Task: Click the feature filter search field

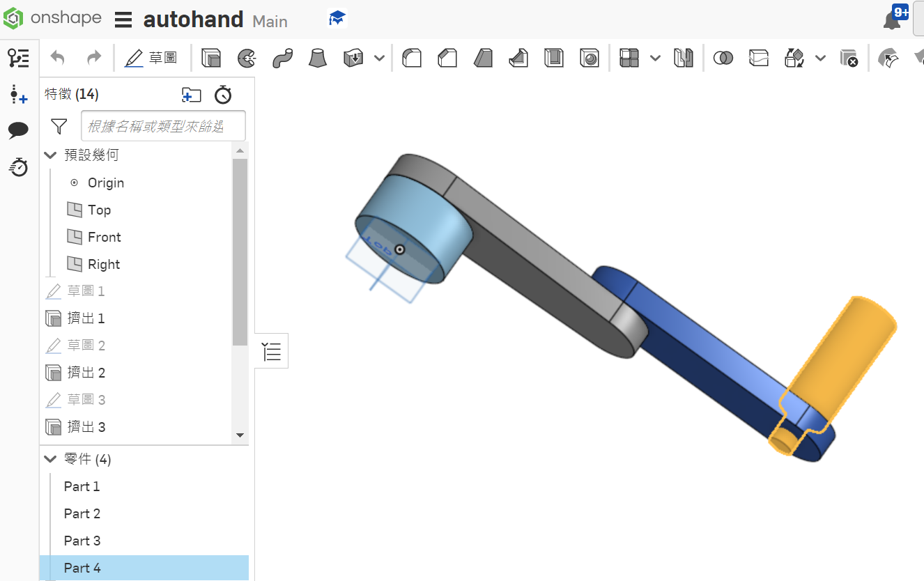Action: pos(163,126)
